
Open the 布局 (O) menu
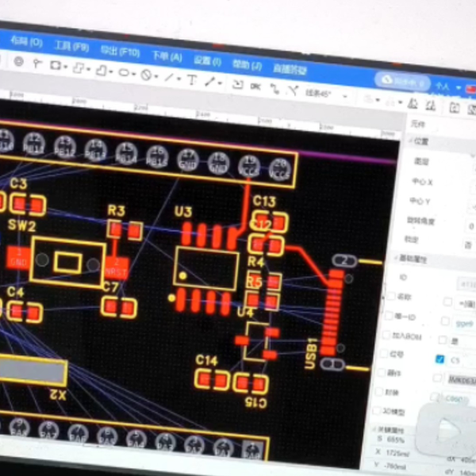(27, 41)
